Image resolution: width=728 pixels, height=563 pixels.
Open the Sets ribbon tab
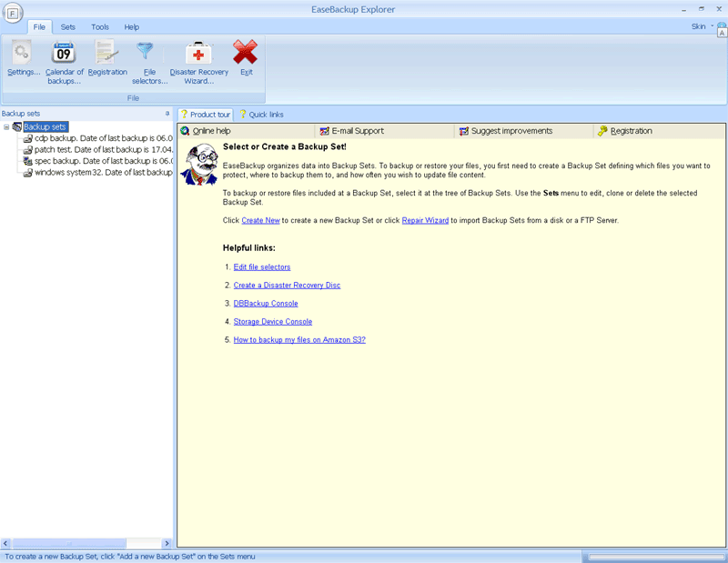click(67, 27)
